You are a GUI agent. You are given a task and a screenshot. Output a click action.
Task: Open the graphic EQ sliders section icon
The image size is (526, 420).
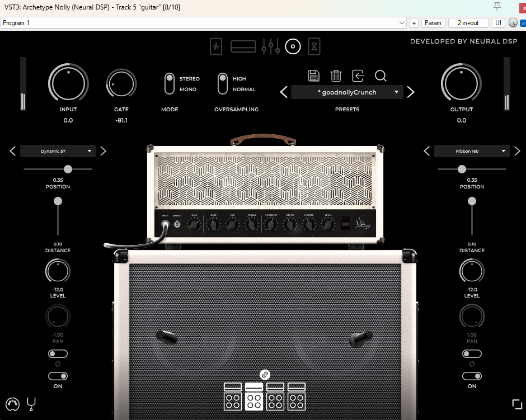click(271, 46)
